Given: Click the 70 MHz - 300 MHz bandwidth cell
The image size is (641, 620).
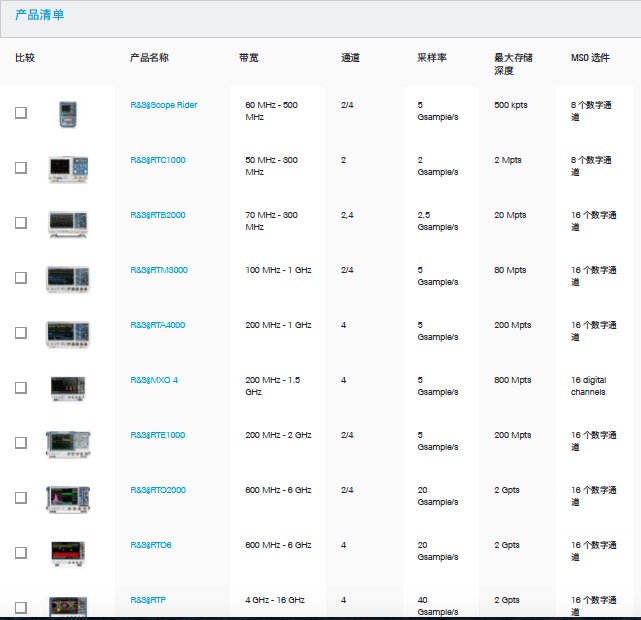Looking at the screenshot, I should coord(271,221).
